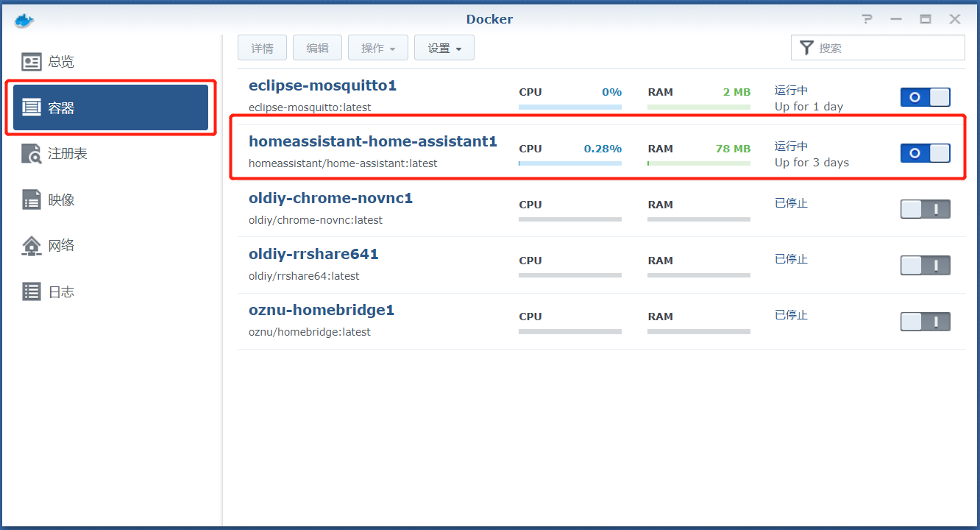Select the oldiy-chrome-novnc1 container name
This screenshot has width=980, height=530.
coord(331,198)
